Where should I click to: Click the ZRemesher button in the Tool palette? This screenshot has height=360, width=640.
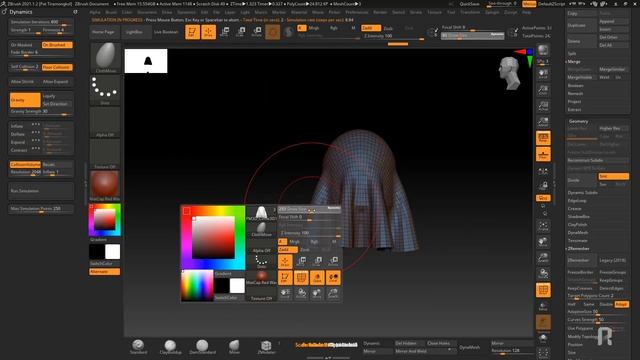point(581,260)
